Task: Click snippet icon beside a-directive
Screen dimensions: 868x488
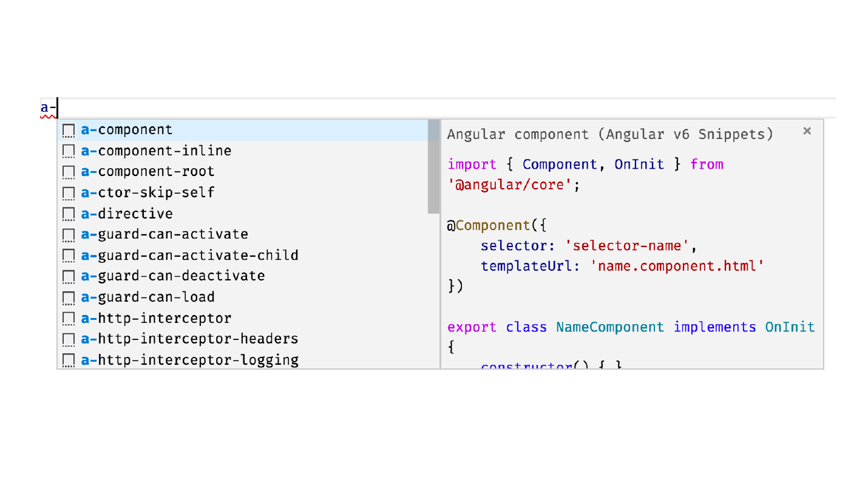Action: tap(69, 214)
